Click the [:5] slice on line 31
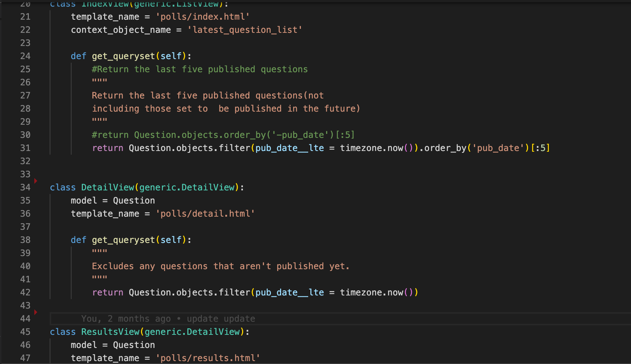Image resolution: width=631 pixels, height=364 pixels. [540, 148]
